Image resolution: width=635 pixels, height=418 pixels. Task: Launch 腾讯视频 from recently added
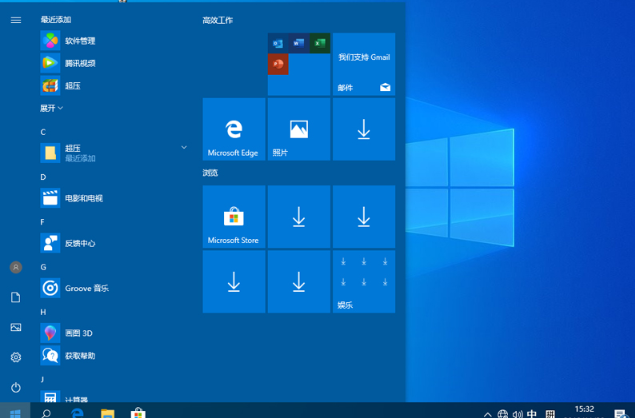click(x=113, y=63)
